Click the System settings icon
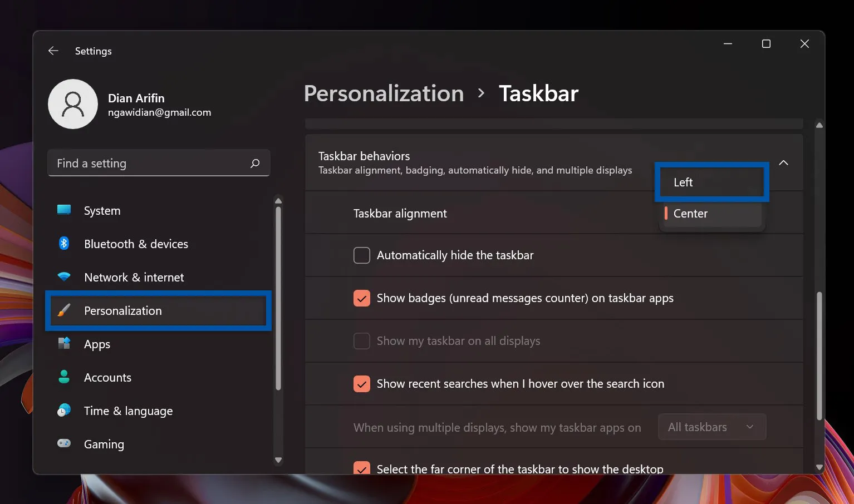The width and height of the screenshot is (854, 504). [x=63, y=210]
